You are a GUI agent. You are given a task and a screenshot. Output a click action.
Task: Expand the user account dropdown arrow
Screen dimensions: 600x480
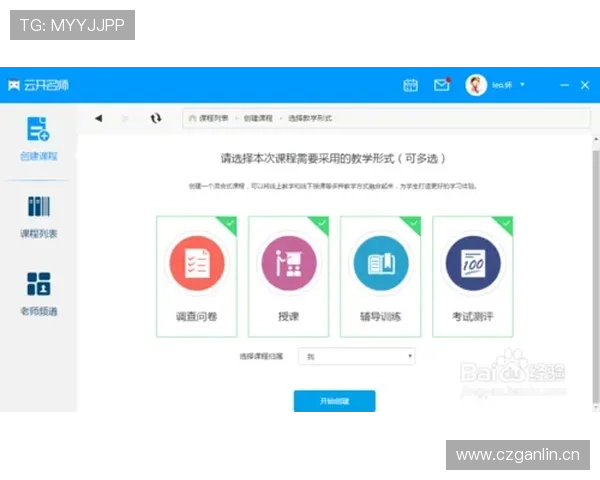tap(522, 85)
